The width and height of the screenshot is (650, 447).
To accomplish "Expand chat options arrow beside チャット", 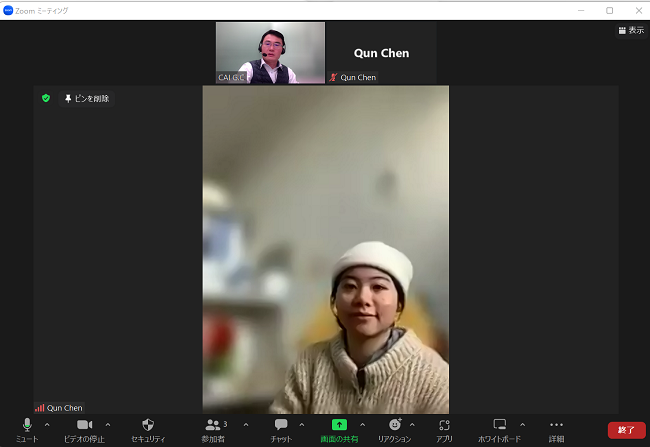I will click(x=302, y=425).
